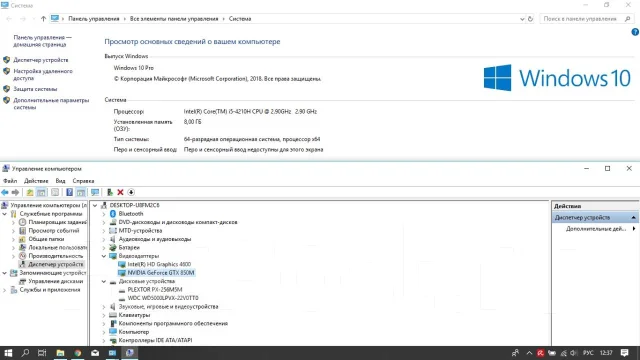
Task: Click the Task View taskbar icon
Action: pos(42,353)
